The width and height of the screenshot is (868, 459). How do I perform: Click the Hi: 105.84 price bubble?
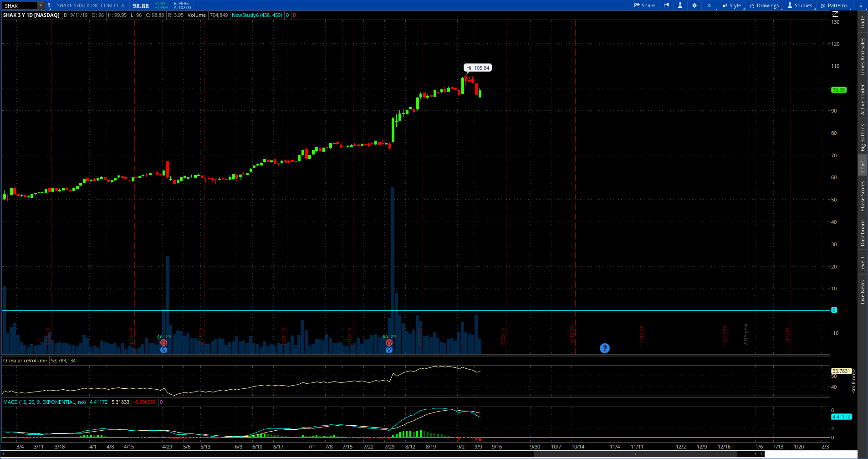pyautogui.click(x=478, y=68)
